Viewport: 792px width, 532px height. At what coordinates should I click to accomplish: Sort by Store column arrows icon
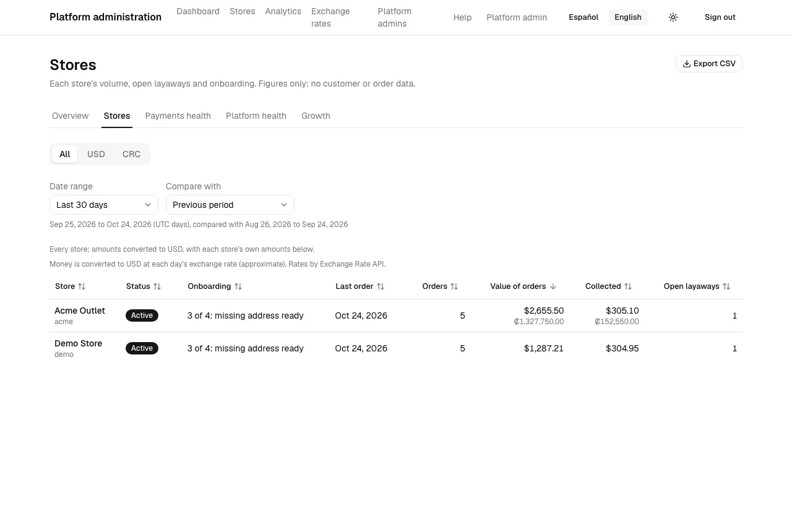coord(82,286)
